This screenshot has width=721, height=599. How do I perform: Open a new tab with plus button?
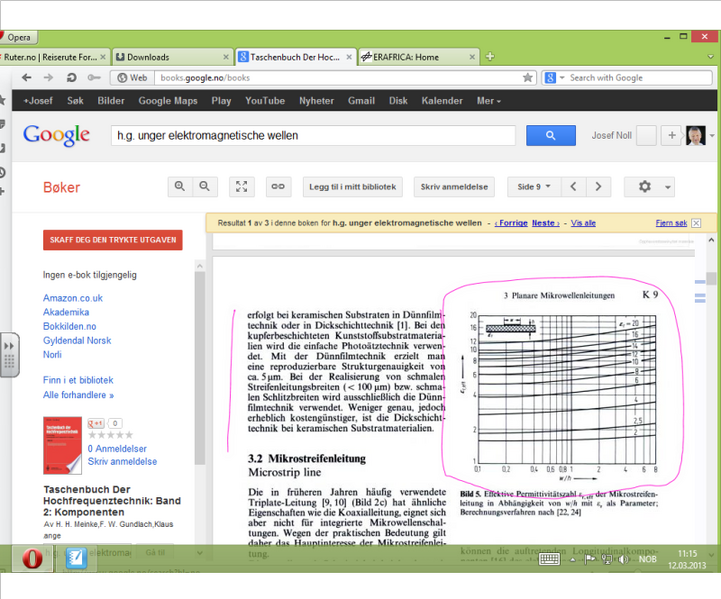pyautogui.click(x=490, y=57)
